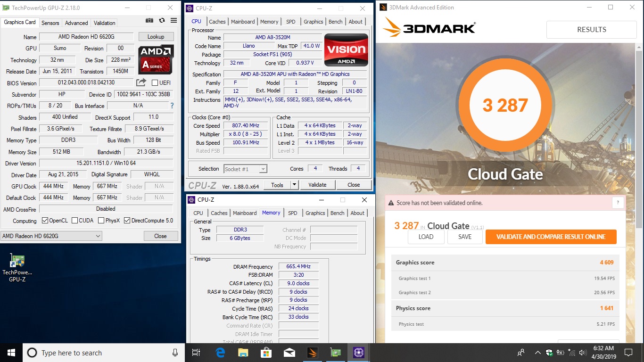
Task: Open Microsoft Edge from the taskbar
Action: pos(220,352)
